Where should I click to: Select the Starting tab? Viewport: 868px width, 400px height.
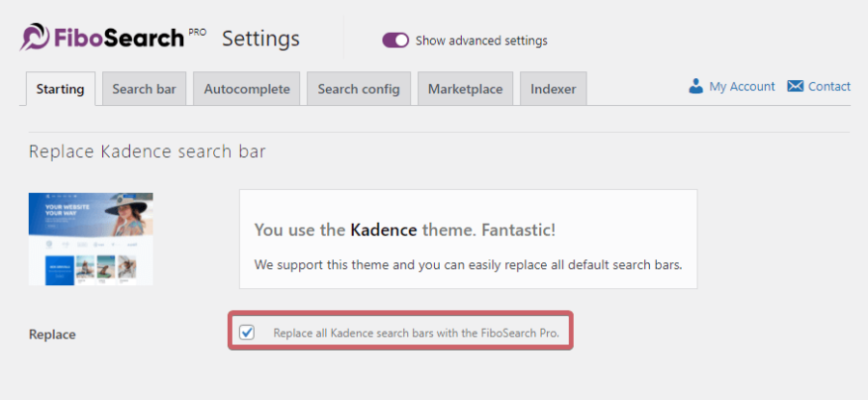61,89
